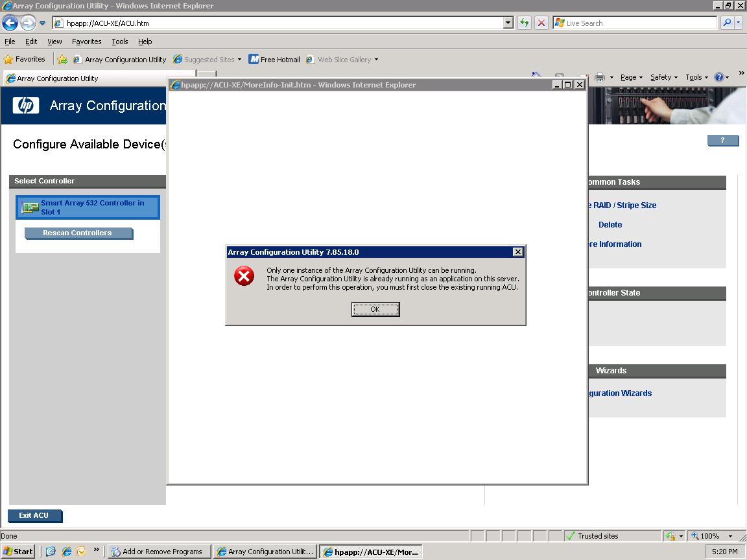Click the red error icon in dialog
747x560 pixels.
[x=244, y=276]
